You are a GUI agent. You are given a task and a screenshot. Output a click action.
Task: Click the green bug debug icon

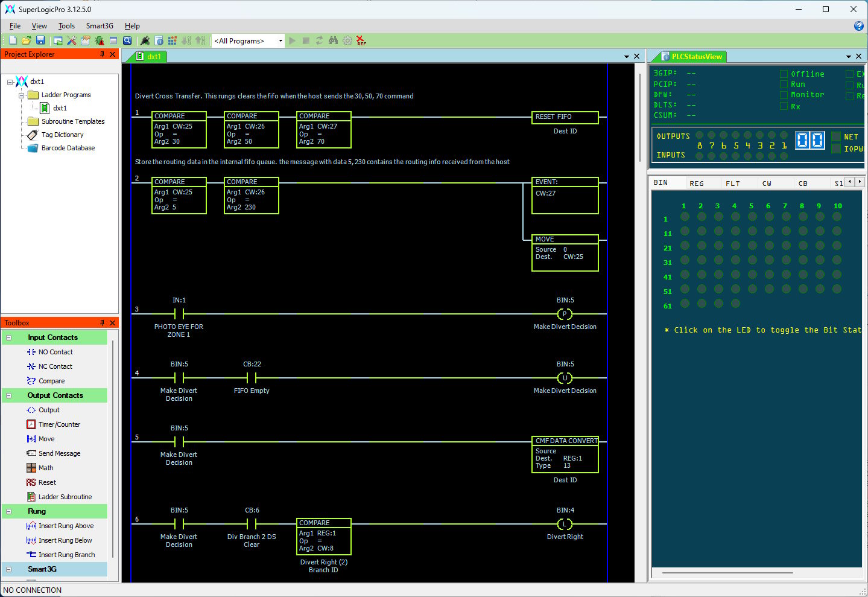tap(99, 40)
